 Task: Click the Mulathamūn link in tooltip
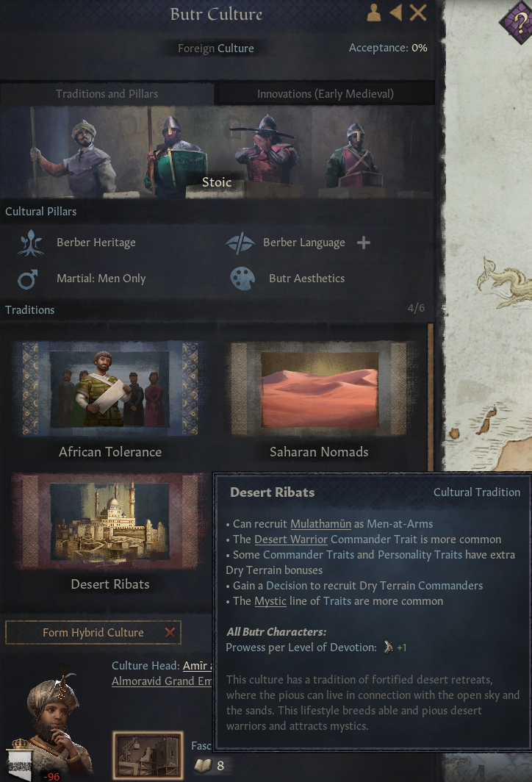[320, 523]
